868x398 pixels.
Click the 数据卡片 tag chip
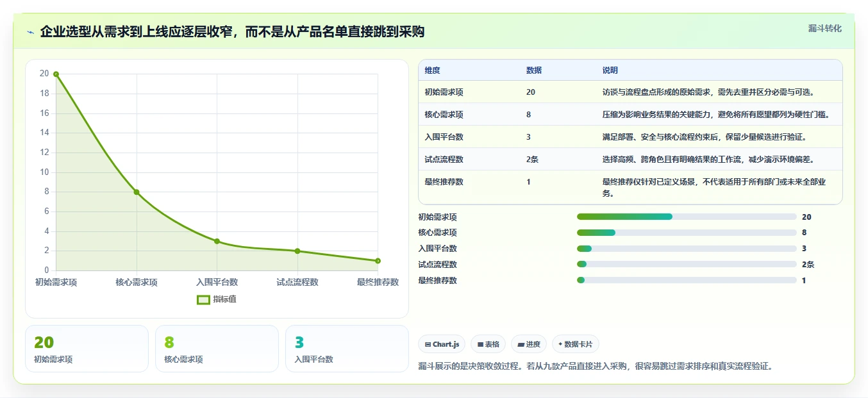575,344
